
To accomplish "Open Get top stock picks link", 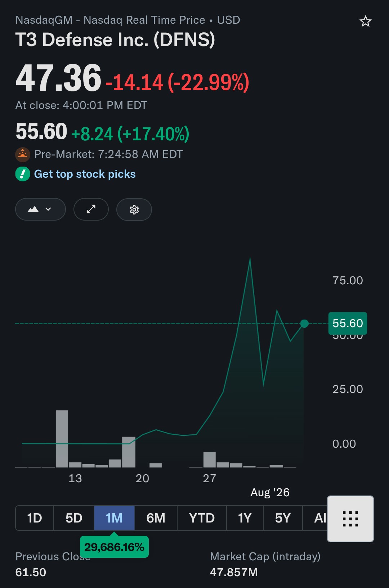I will point(85,174).
